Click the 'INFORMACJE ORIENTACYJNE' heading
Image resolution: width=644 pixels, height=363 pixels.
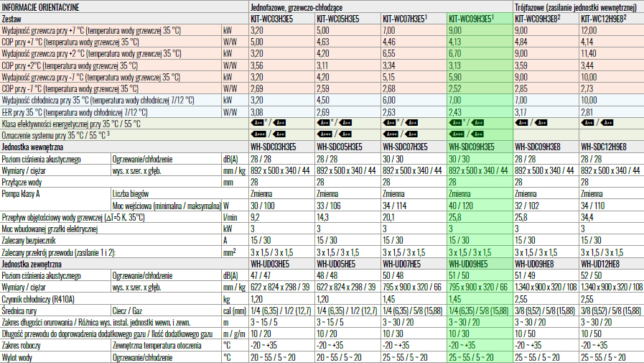[41, 7]
